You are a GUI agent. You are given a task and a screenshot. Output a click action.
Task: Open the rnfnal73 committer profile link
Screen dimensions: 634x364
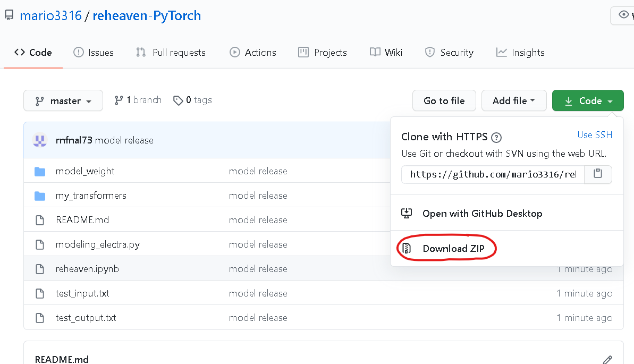74,140
